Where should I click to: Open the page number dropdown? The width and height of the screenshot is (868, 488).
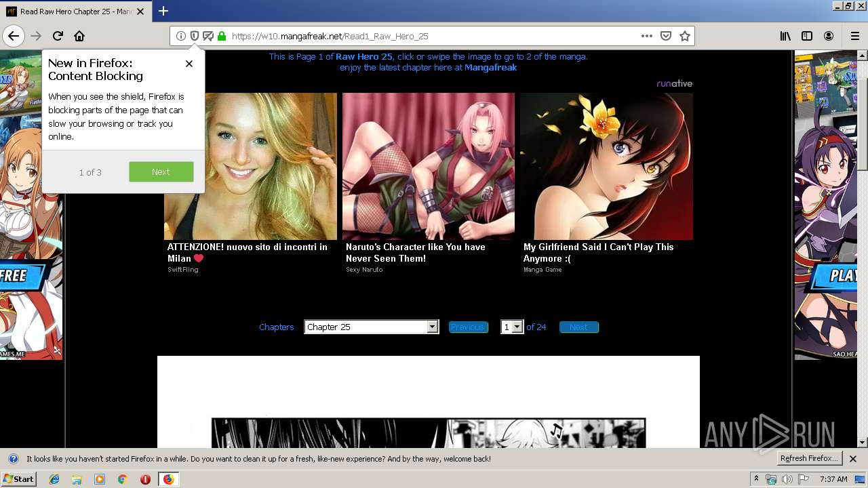(x=512, y=327)
